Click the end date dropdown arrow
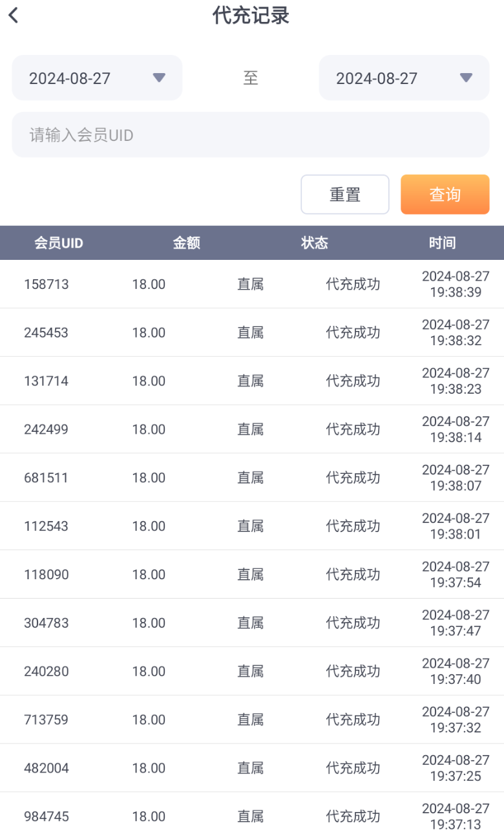The width and height of the screenshot is (504, 832). (466, 78)
